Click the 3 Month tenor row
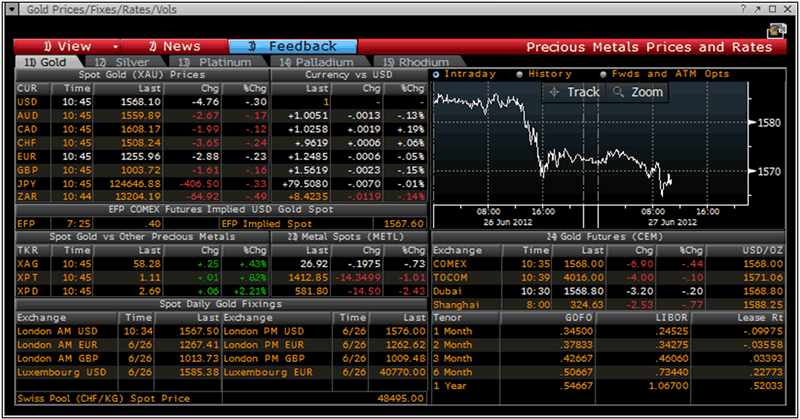This screenshot has width=800, height=419. pyautogui.click(x=608, y=359)
